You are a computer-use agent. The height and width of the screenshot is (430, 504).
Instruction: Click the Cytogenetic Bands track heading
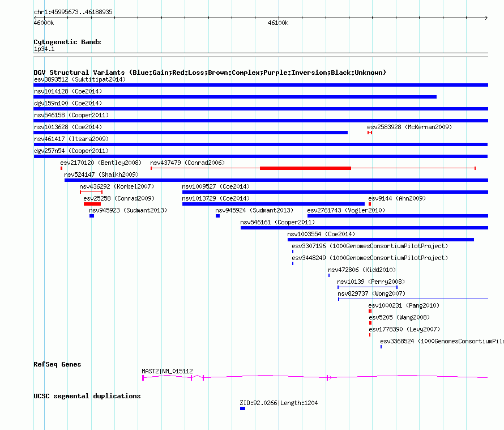[67, 42]
